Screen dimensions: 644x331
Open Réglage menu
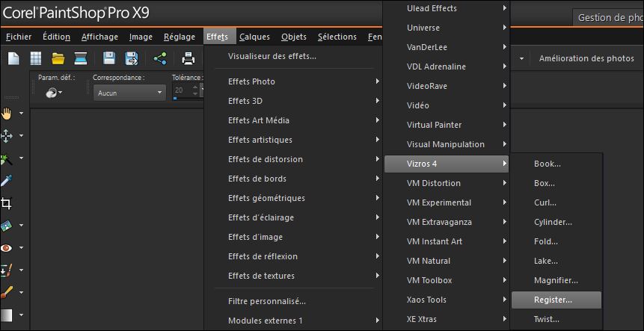[x=180, y=37]
